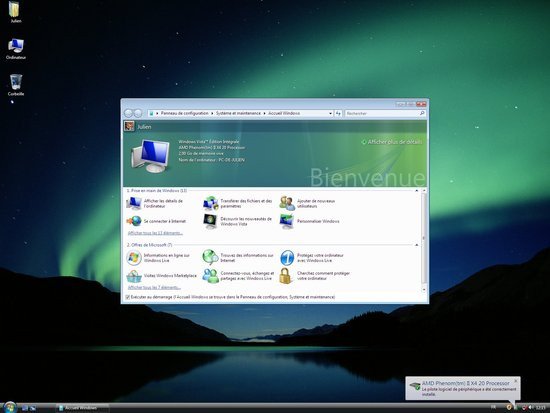The width and height of the screenshot is (550, 413).
Task: Click the gold padlock protection icon
Action: click(286, 276)
